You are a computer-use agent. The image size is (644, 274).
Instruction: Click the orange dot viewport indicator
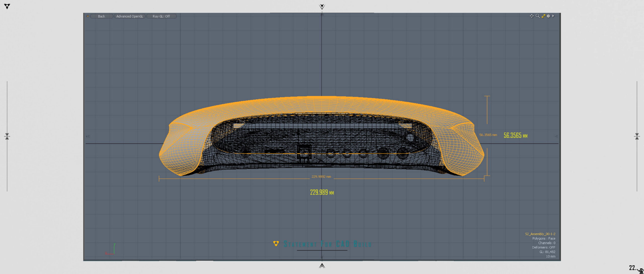point(88,16)
